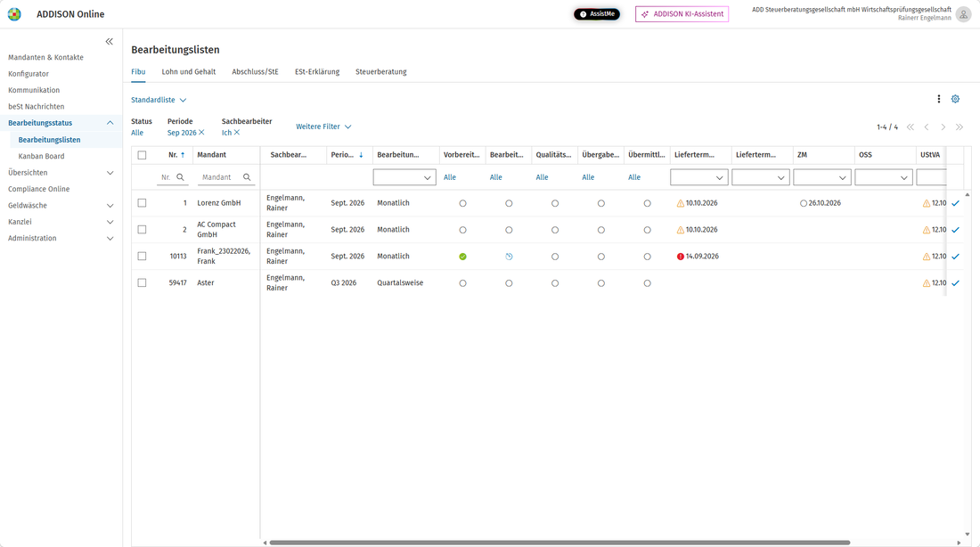Click the search icon in Nr. filter
The height and width of the screenshot is (547, 980).
point(180,177)
